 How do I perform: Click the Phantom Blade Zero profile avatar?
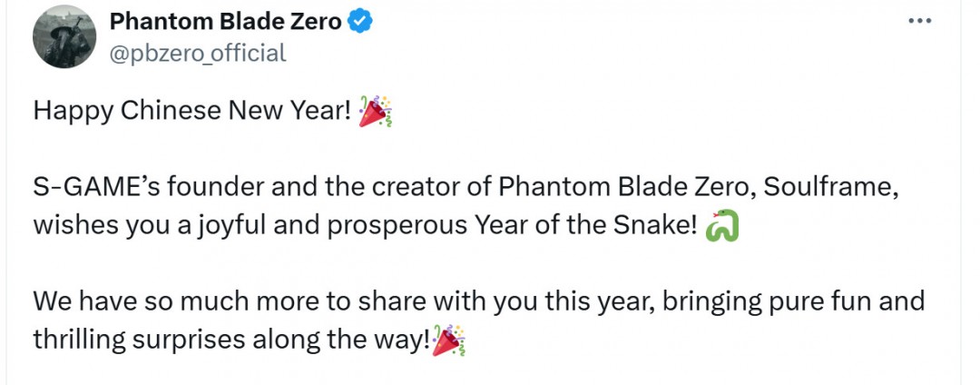[64, 36]
